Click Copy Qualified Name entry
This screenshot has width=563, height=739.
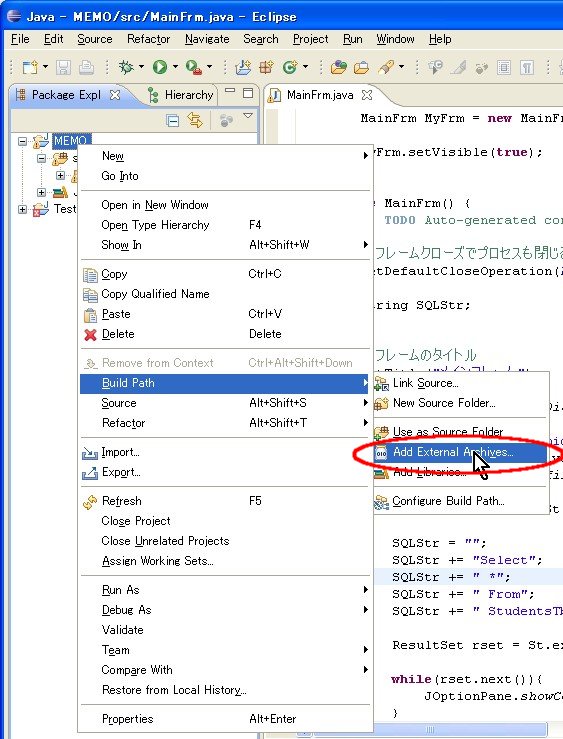(x=225, y=294)
